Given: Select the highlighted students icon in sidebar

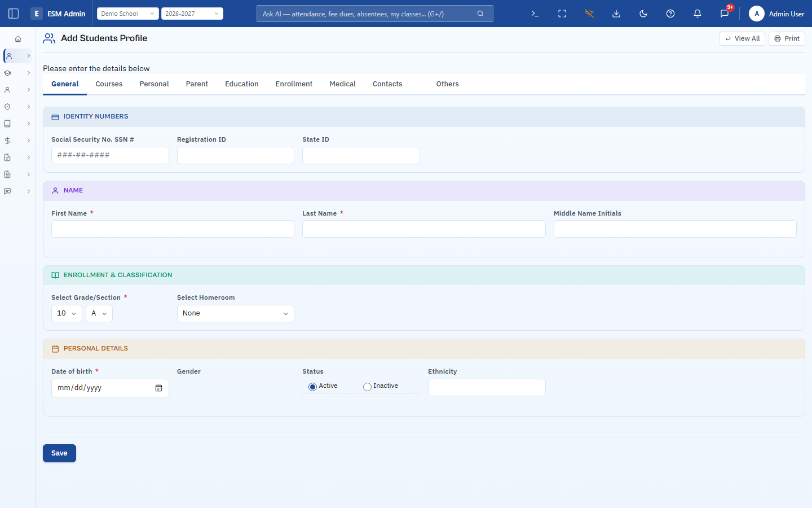Looking at the screenshot, I should click(8, 56).
